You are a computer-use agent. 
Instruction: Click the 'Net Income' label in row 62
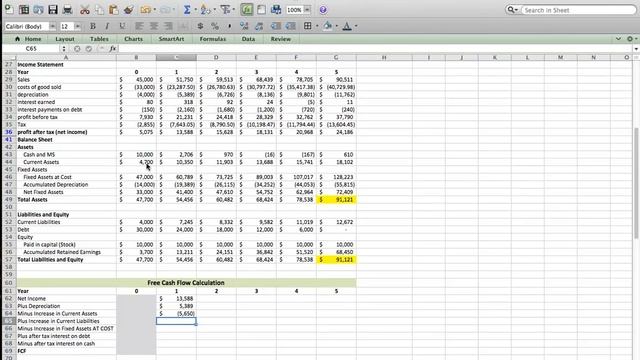(x=31, y=298)
